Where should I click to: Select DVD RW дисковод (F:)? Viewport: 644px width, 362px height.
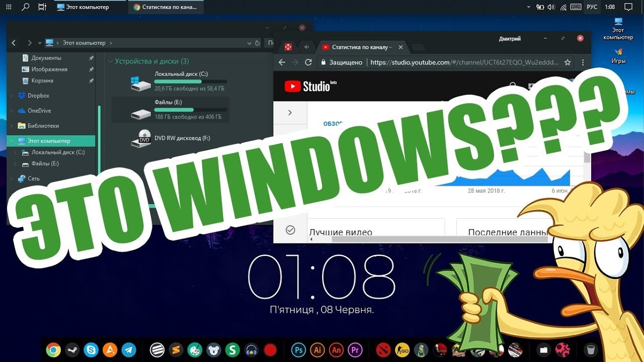[171, 138]
